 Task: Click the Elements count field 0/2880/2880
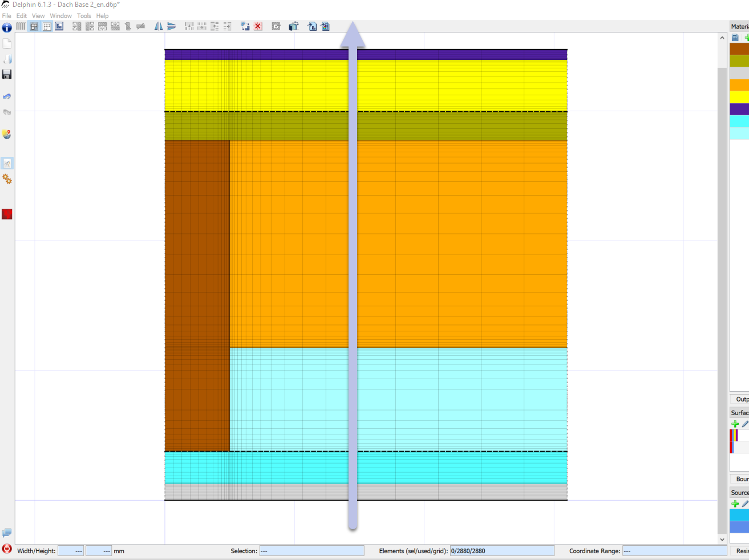click(502, 551)
